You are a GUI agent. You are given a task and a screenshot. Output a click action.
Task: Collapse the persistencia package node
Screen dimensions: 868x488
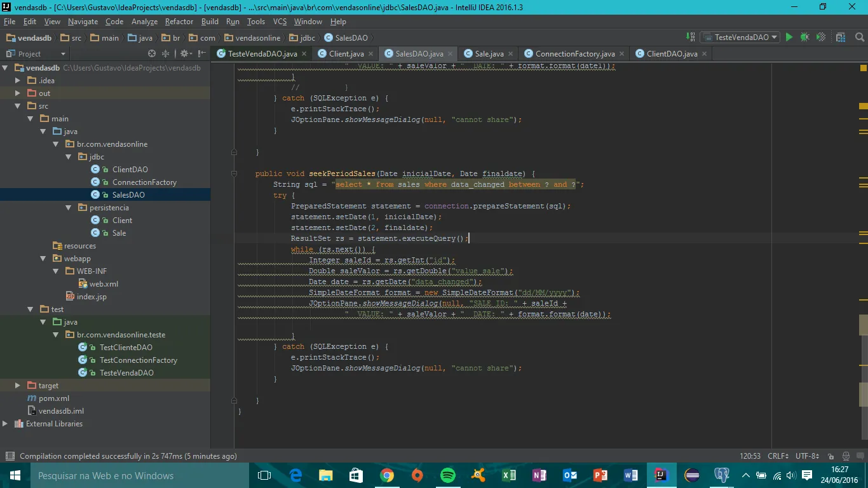click(69, 208)
